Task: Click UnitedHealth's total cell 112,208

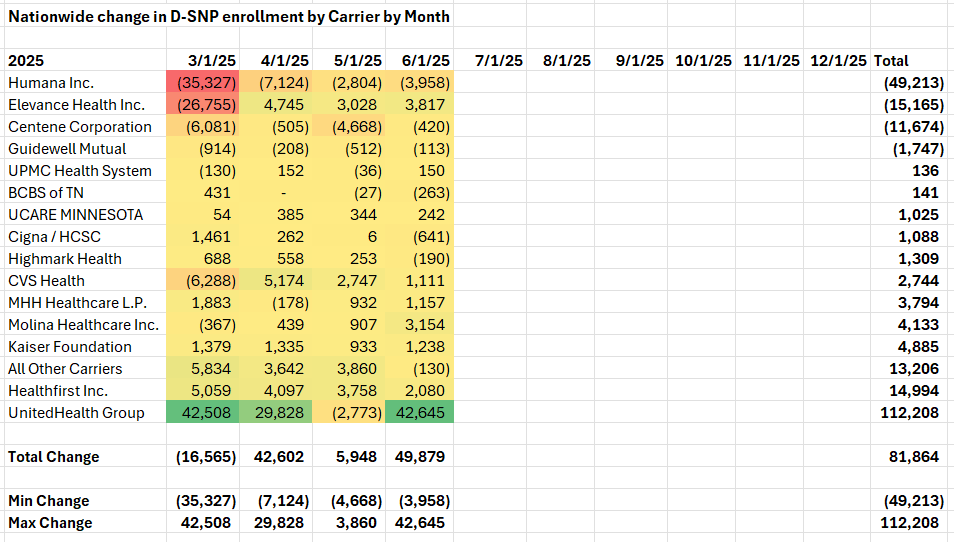Action: (x=910, y=412)
